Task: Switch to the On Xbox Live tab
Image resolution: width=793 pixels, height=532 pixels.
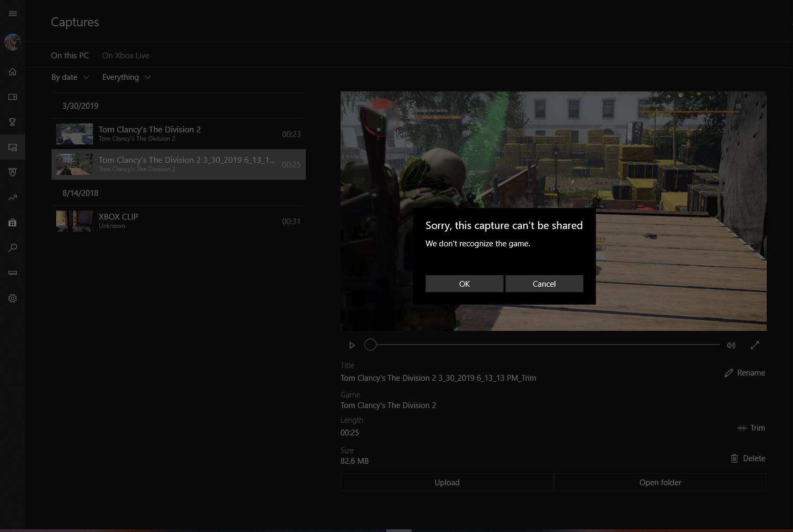Action: click(x=126, y=55)
